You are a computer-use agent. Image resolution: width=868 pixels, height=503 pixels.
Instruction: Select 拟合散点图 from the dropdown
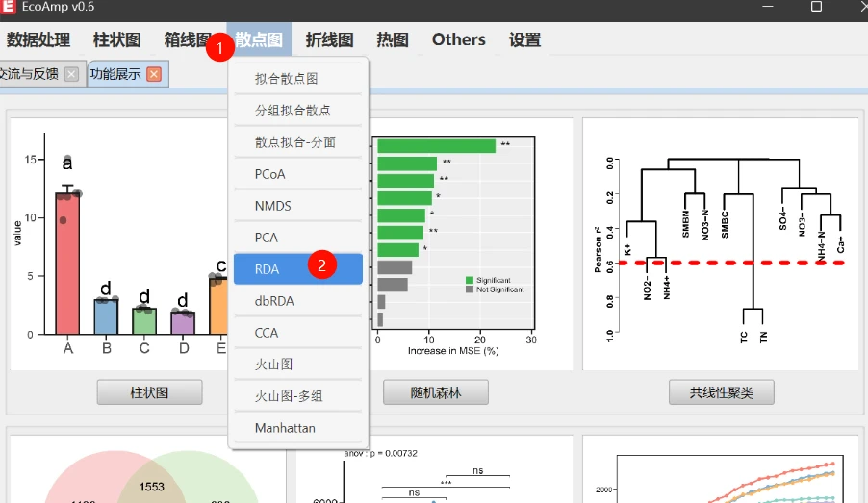coord(297,79)
